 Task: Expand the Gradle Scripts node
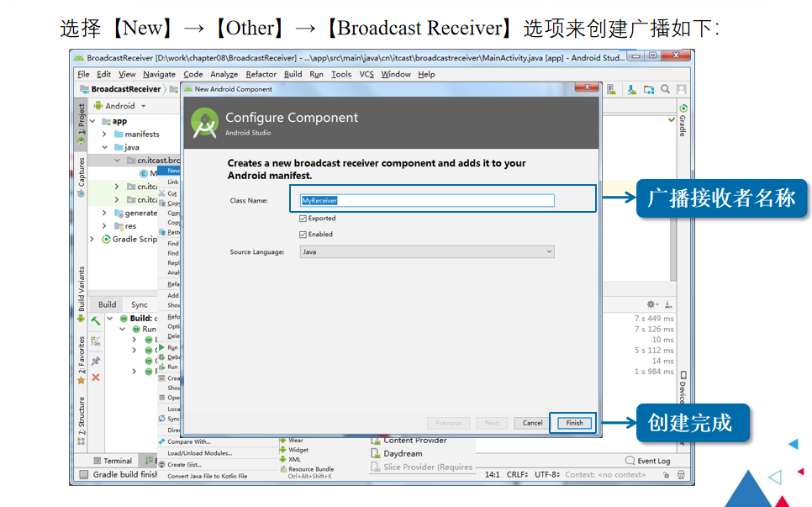point(92,240)
